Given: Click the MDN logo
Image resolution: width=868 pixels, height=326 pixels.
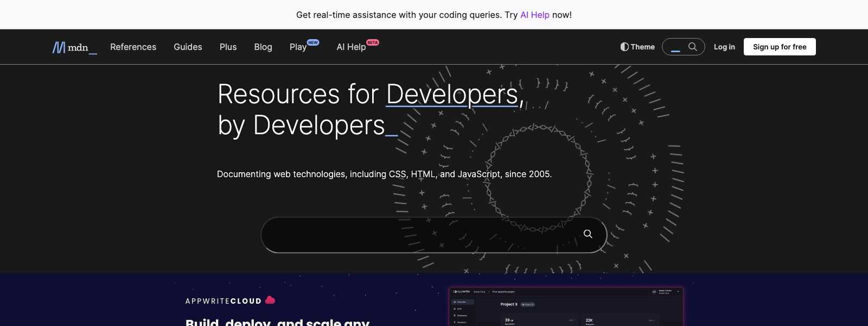Looking at the screenshot, I should (74, 47).
